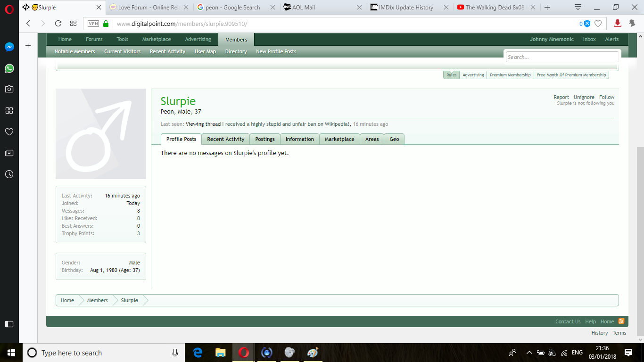644x362 pixels.
Task: Select the Areas profile tab
Action: (372, 139)
